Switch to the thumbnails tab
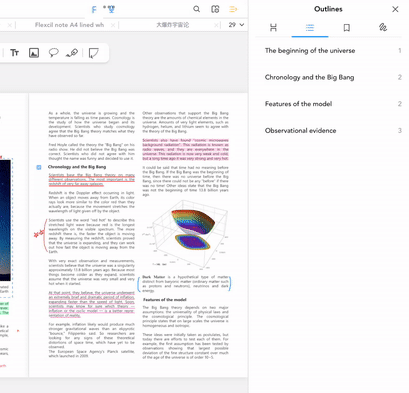This screenshot has height=393, width=409. (273, 27)
